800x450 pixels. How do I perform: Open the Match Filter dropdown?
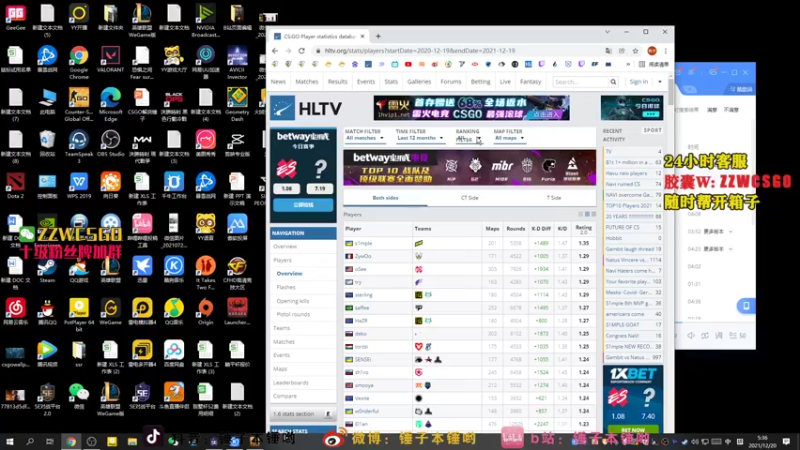pyautogui.click(x=364, y=138)
